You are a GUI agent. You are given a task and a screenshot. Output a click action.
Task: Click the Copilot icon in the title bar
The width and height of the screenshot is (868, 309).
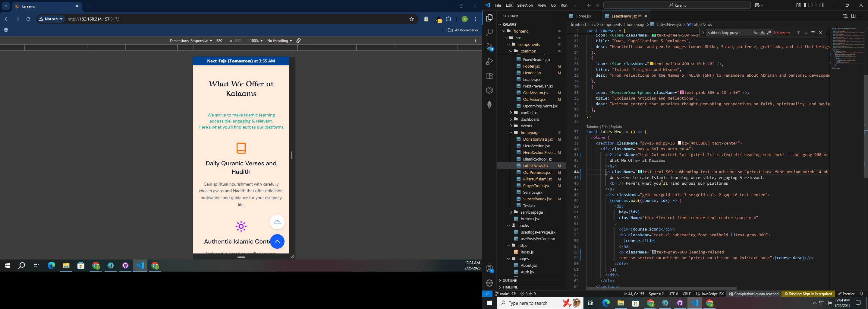tap(757, 5)
